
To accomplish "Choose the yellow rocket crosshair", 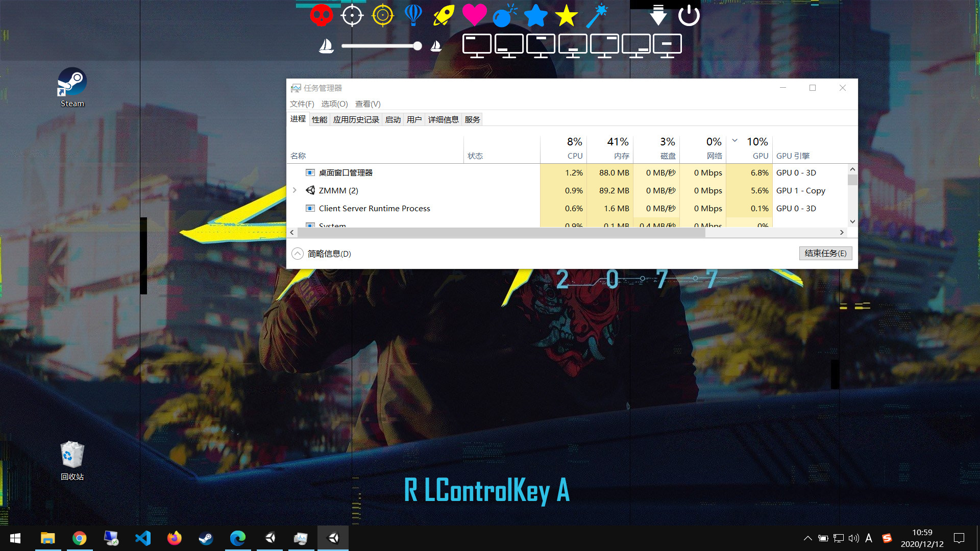I will click(x=444, y=15).
